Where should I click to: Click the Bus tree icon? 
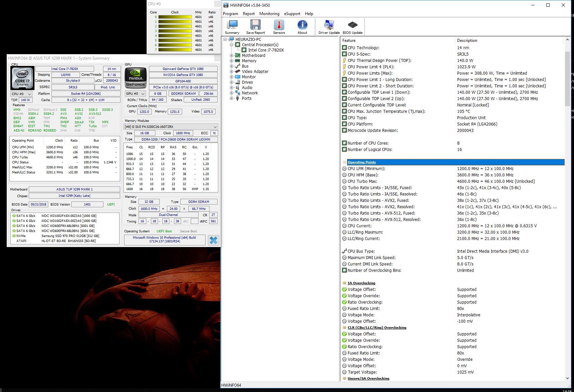click(238, 66)
